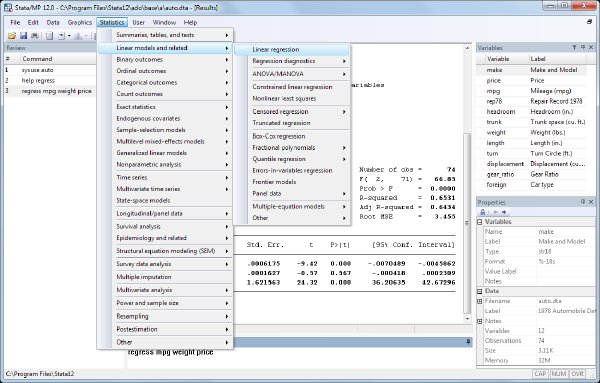This screenshot has height=383, width=600.
Task: Expand the Notes row under Data
Action: coord(479,321)
